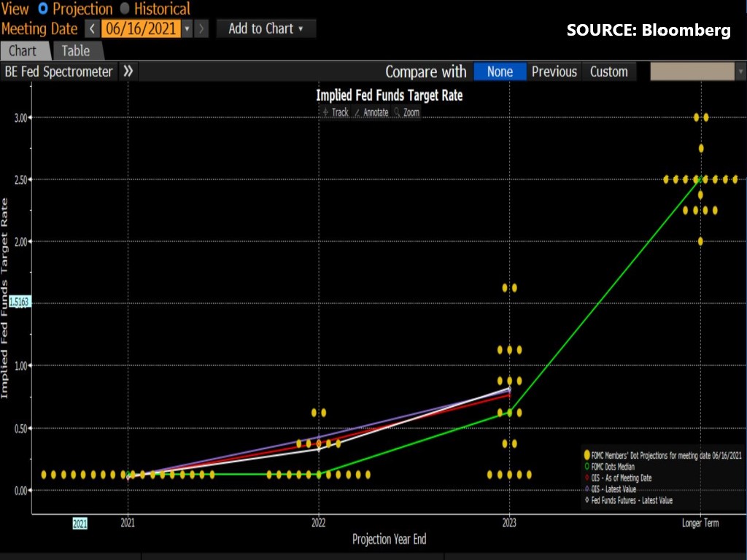Screen dimensions: 747x560
Task: Click the FOMC Dots Median legend entry
Action: click(x=609, y=467)
